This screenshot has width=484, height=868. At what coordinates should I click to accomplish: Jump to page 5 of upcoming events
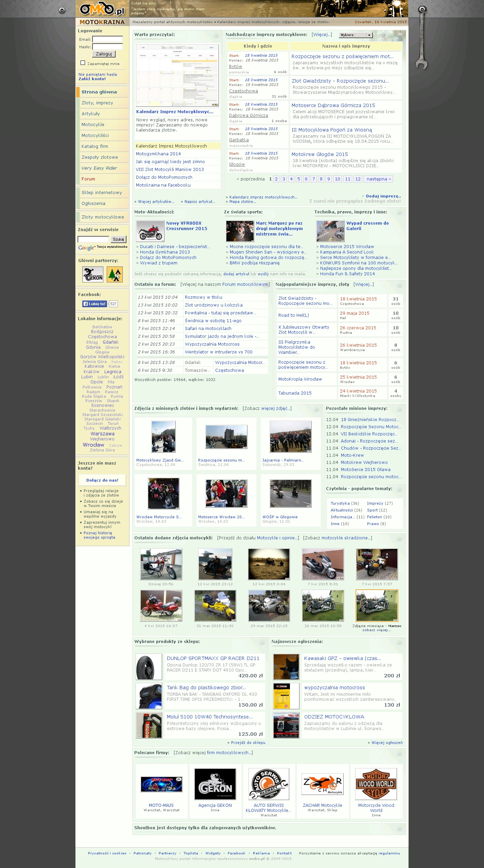[x=298, y=179]
